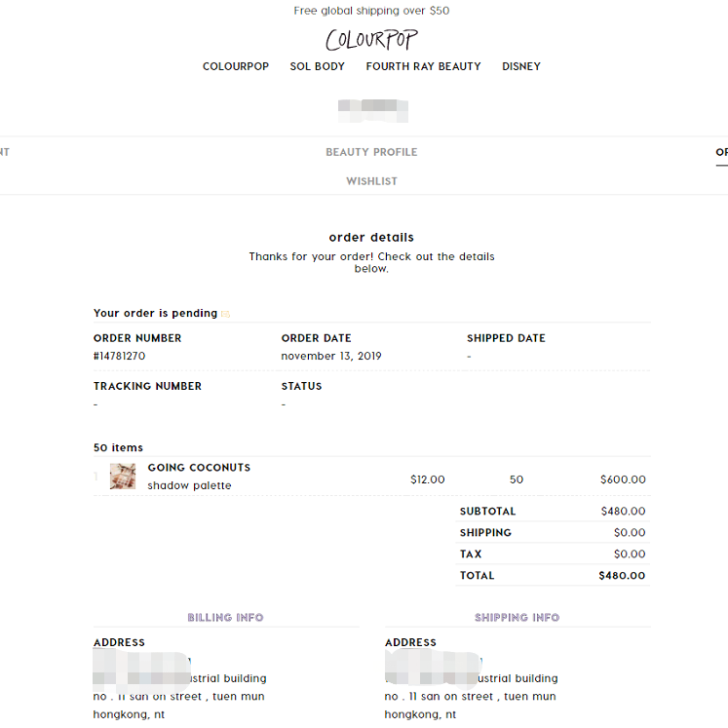The width and height of the screenshot is (728, 728).
Task: Switch to the Wishlist tab
Action: tap(371, 181)
